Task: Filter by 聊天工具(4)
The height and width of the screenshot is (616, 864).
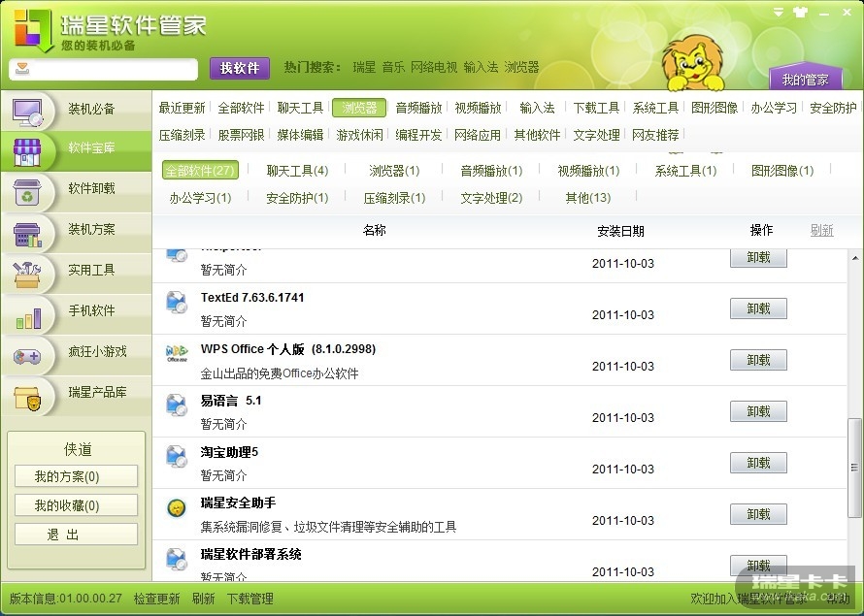Action: [298, 171]
